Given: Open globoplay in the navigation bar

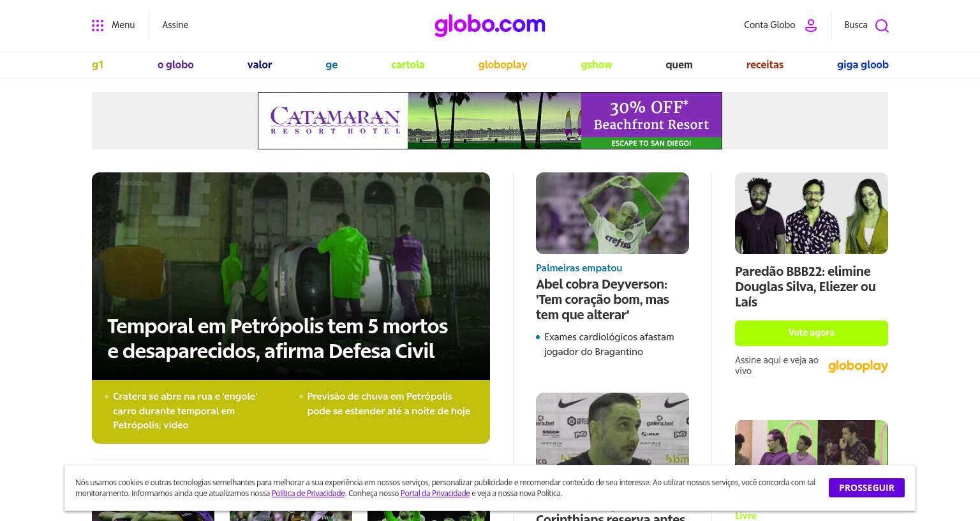Looking at the screenshot, I should (x=503, y=64).
